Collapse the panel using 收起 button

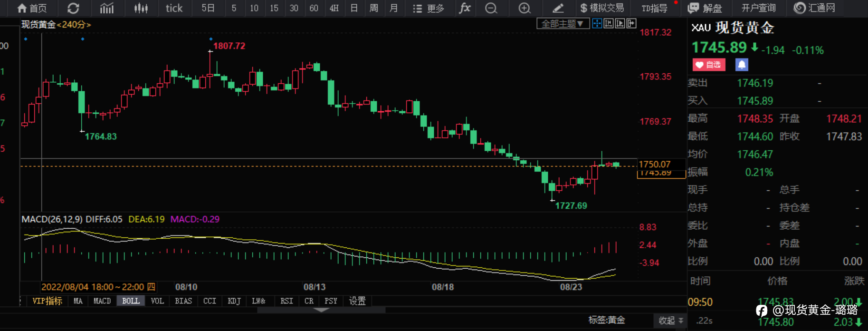(x=670, y=321)
